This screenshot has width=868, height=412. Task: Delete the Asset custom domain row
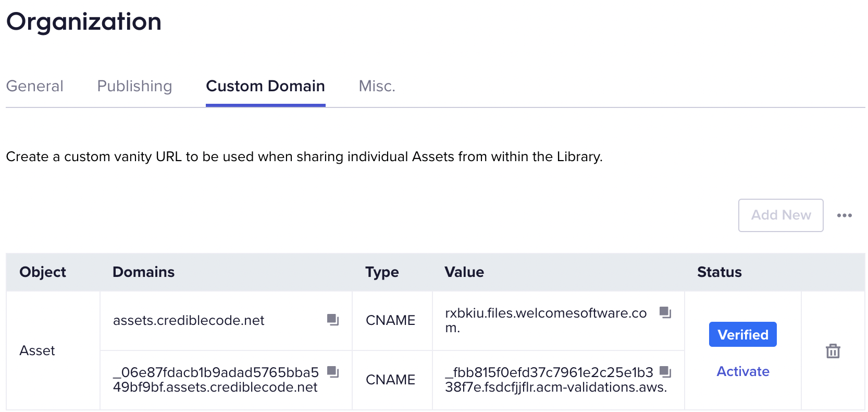click(833, 351)
